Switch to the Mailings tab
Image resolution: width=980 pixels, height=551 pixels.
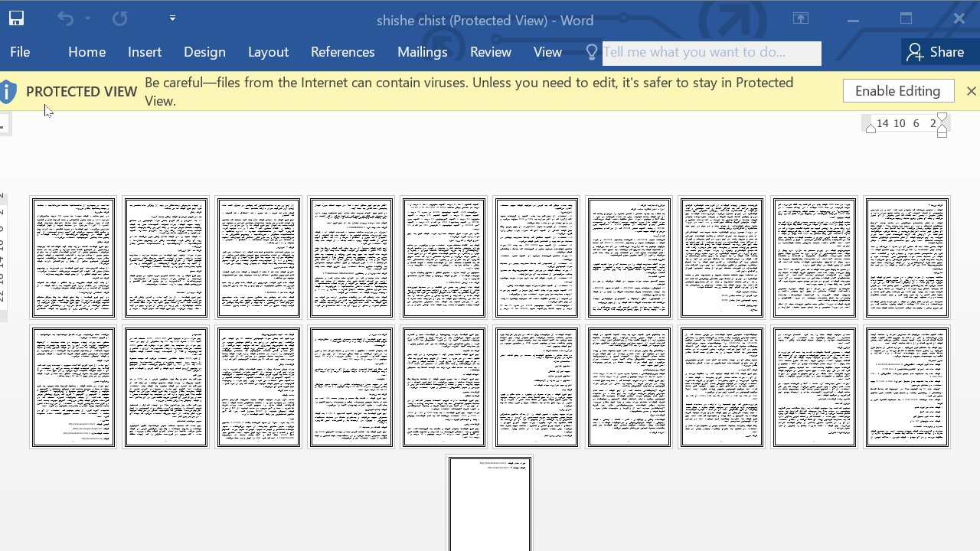tap(422, 52)
